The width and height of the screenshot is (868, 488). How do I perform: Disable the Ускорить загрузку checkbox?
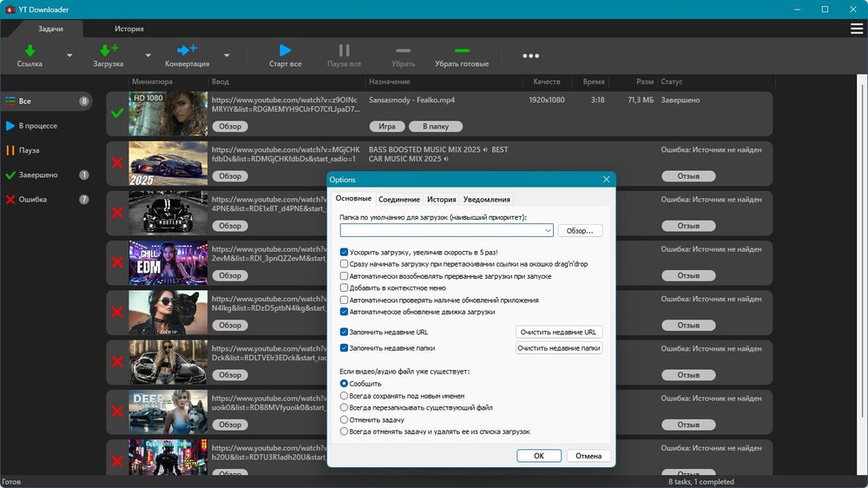coord(345,252)
